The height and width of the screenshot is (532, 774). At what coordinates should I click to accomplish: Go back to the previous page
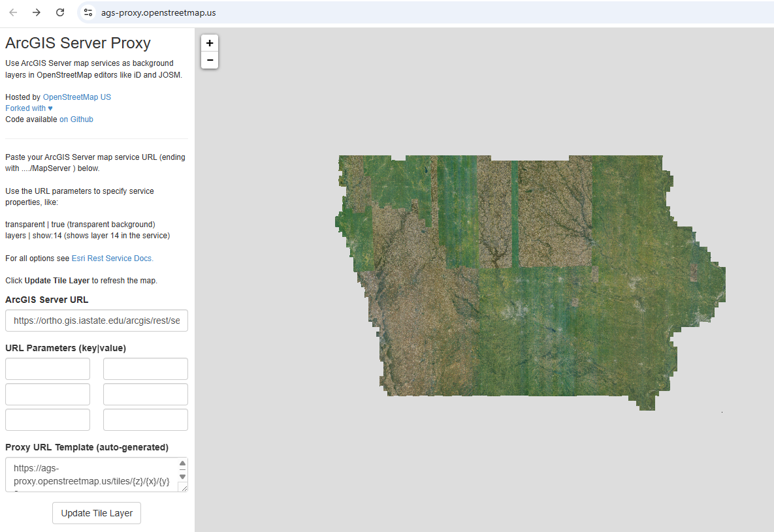click(x=13, y=12)
